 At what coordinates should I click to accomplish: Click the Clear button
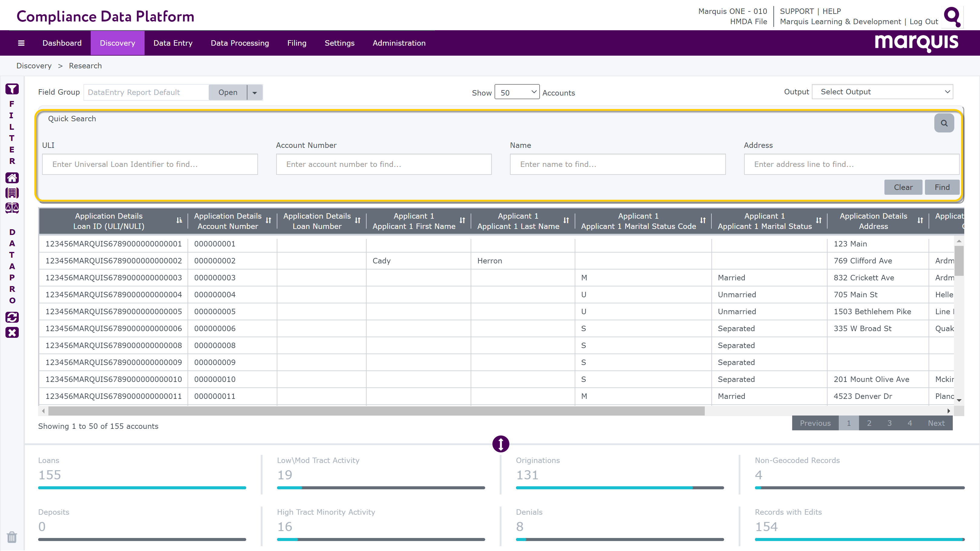pyautogui.click(x=903, y=187)
